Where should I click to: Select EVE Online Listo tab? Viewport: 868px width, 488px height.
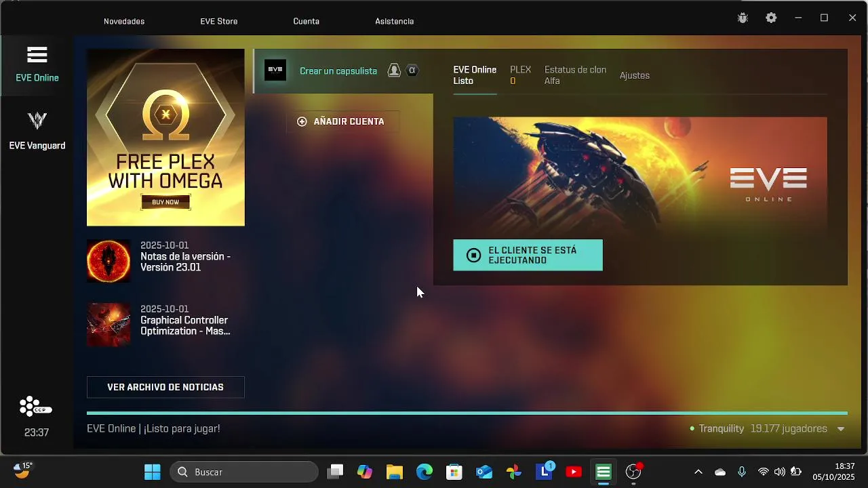coord(475,75)
